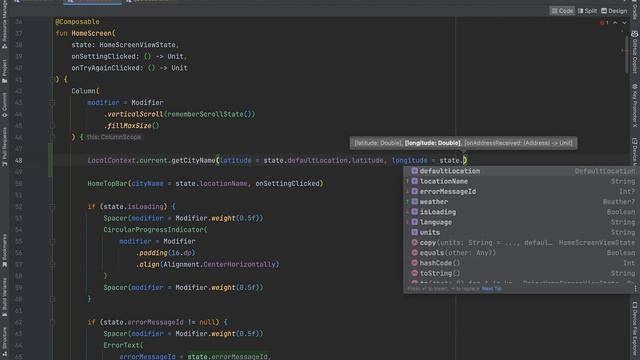Switch editor to Split view
640x360 pixels.
coord(587,11)
